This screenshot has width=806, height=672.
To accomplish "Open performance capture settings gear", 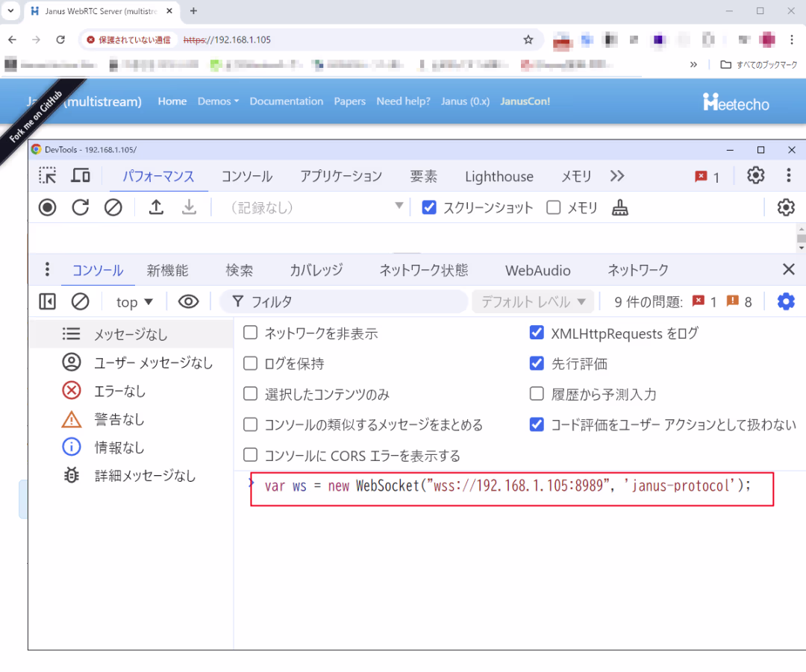I will coord(786,207).
